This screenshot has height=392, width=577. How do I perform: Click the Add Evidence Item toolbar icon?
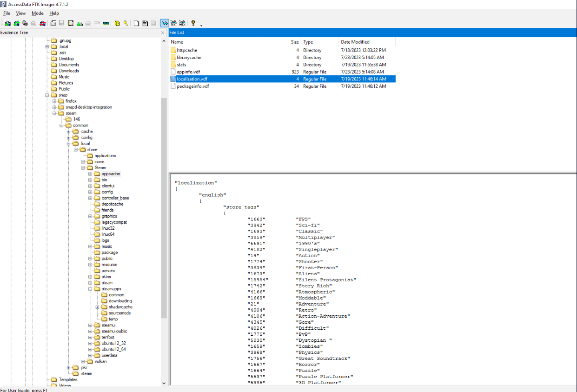(7, 23)
